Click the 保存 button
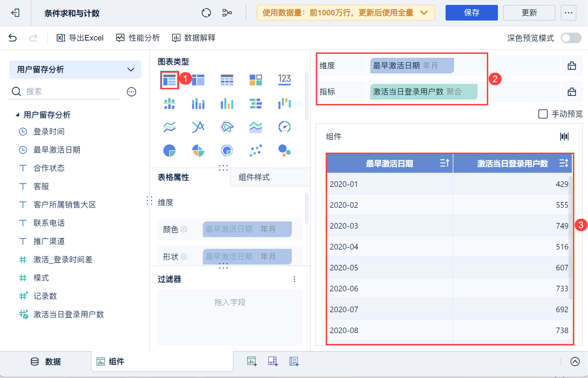The height and width of the screenshot is (378, 588). click(472, 13)
